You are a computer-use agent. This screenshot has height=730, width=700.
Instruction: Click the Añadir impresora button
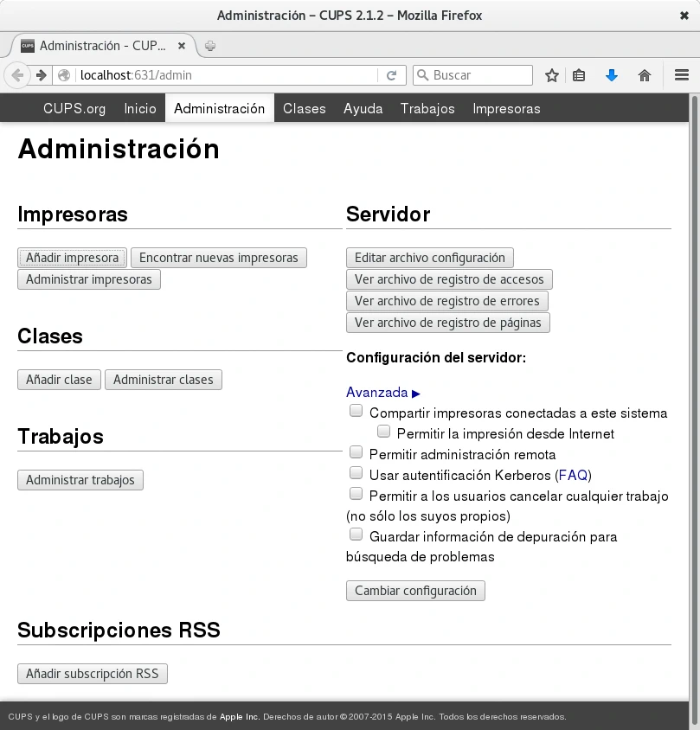point(73,258)
